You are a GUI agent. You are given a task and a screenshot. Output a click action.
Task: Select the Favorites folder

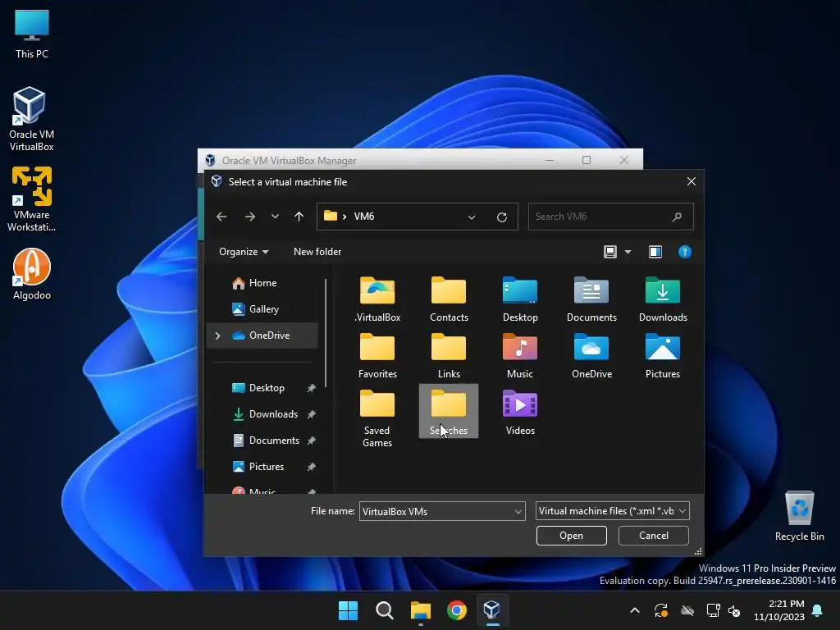[377, 356]
